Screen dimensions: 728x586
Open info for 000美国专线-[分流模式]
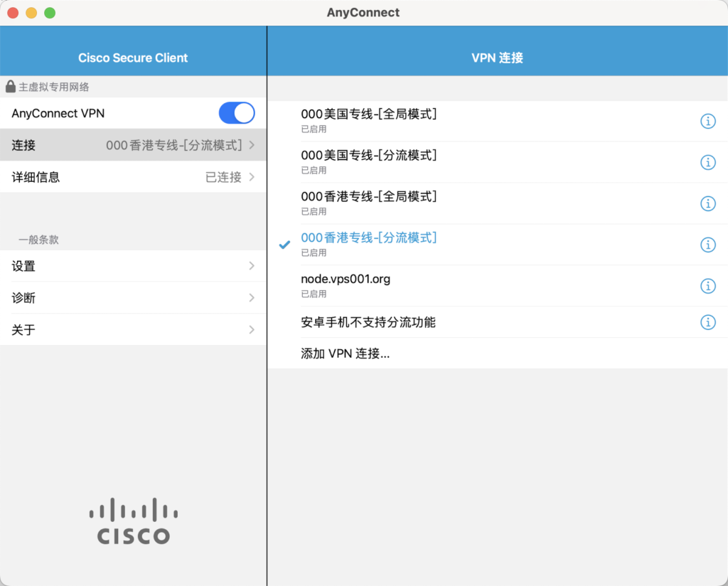click(x=707, y=163)
